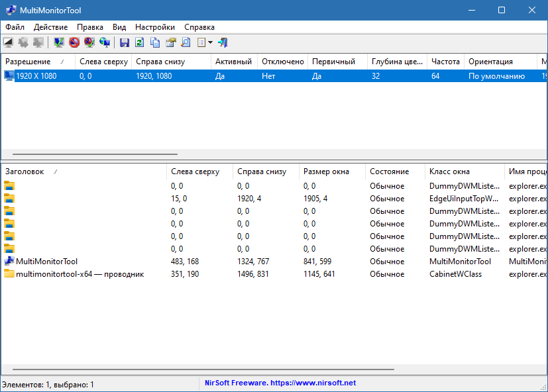The width and height of the screenshot is (548, 392).
Task: Click the disable/enable switch monitor icon
Action: point(89,42)
